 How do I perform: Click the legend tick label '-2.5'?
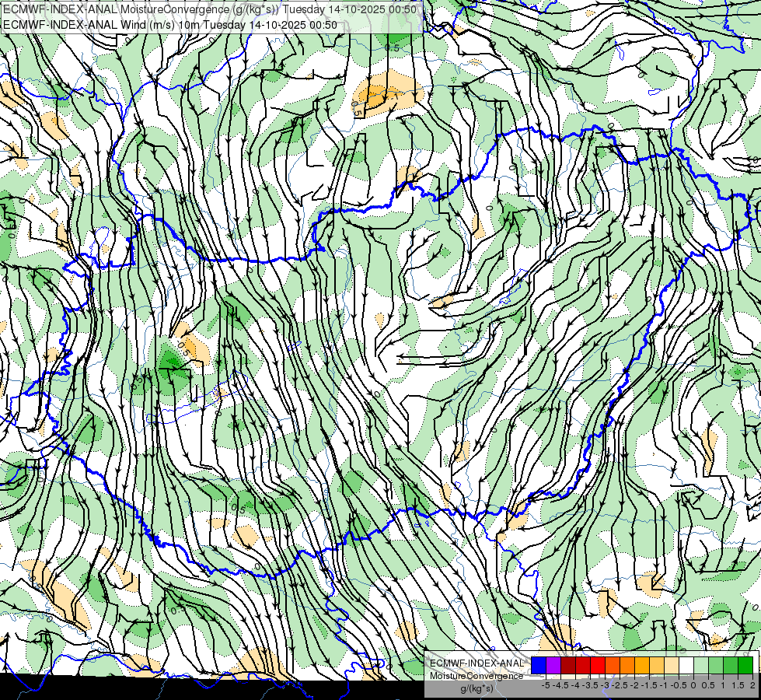point(620,685)
